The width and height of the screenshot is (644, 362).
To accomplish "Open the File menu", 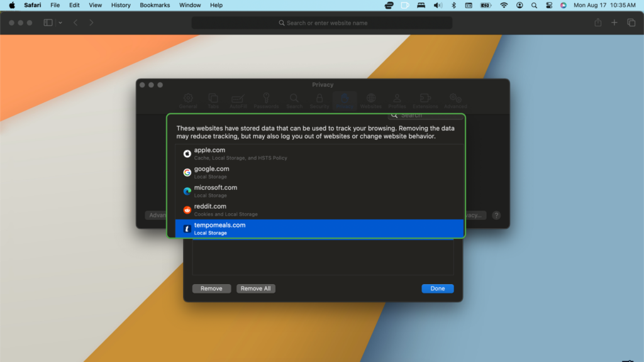I will [55, 5].
